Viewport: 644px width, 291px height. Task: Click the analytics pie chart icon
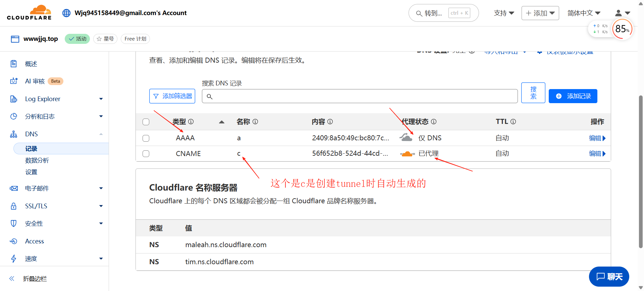tap(13, 116)
